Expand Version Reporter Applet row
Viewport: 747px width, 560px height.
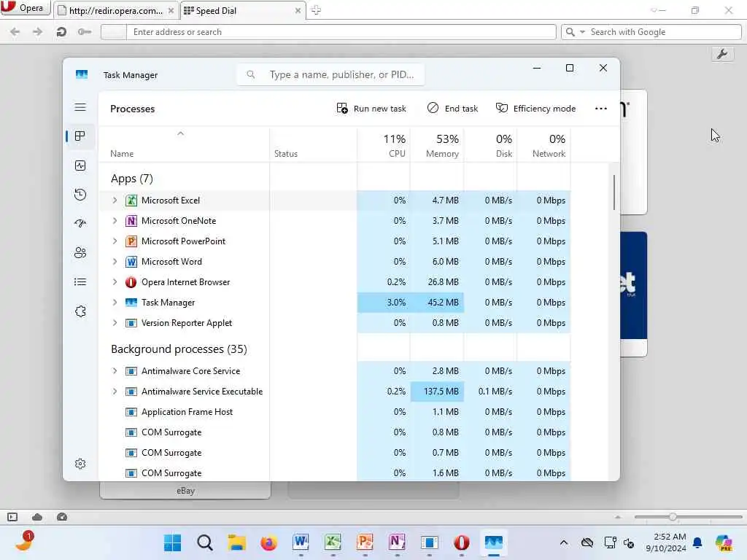(x=115, y=323)
